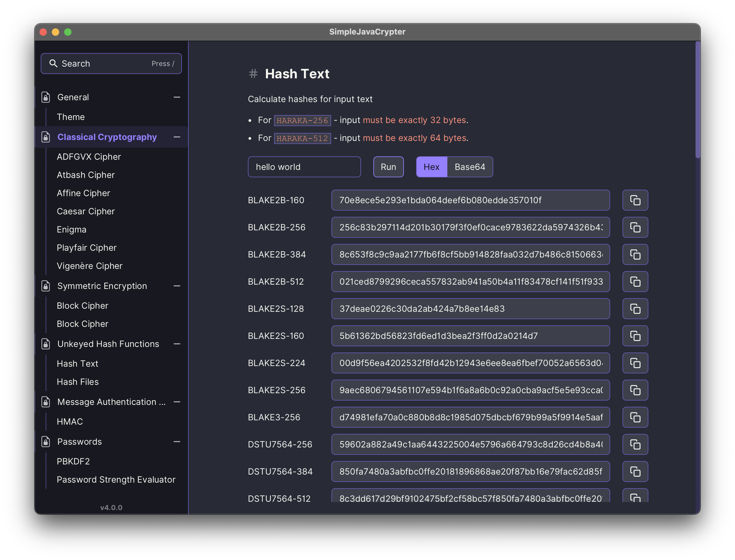Switch output encoding to Base64
Screen dimensions: 735x560
tap(470, 167)
